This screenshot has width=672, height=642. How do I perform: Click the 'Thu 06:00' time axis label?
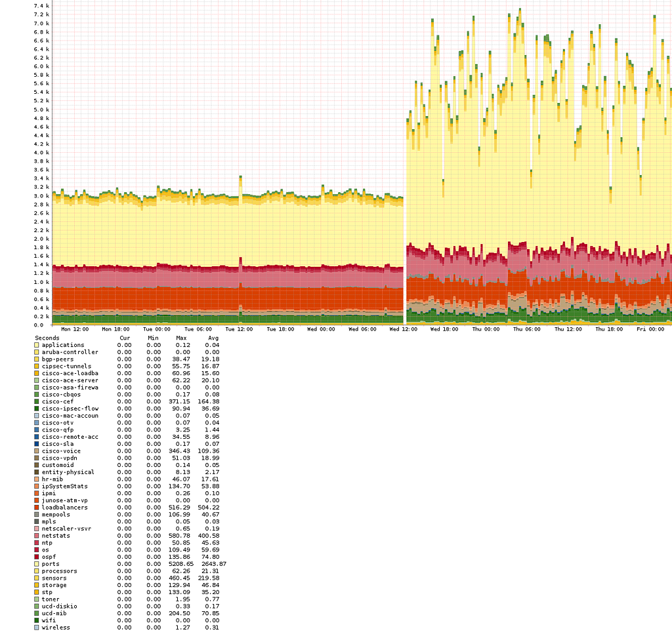527,329
